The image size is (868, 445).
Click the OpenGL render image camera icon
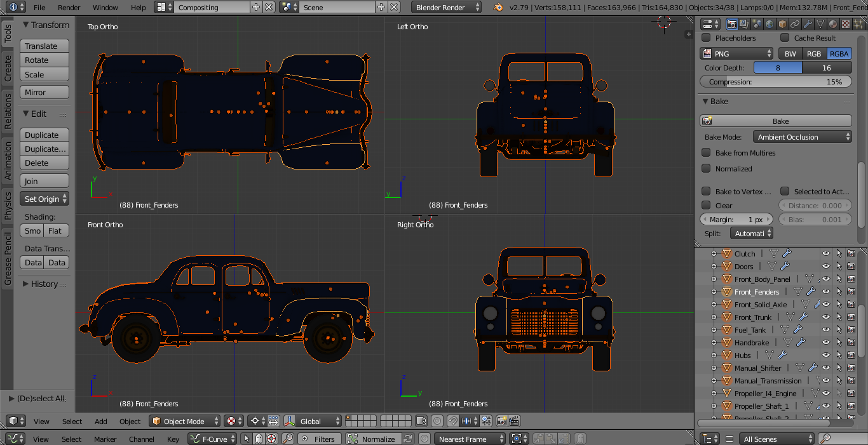502,421
